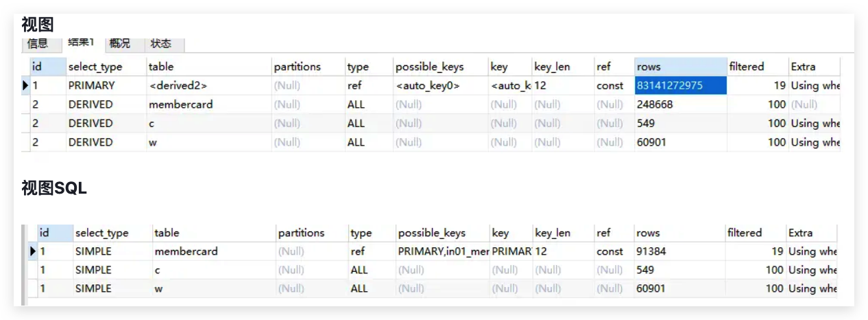This screenshot has width=868, height=320.
Task: Click the possible_keys column header in the 视图SQL table
Action: 442,233
